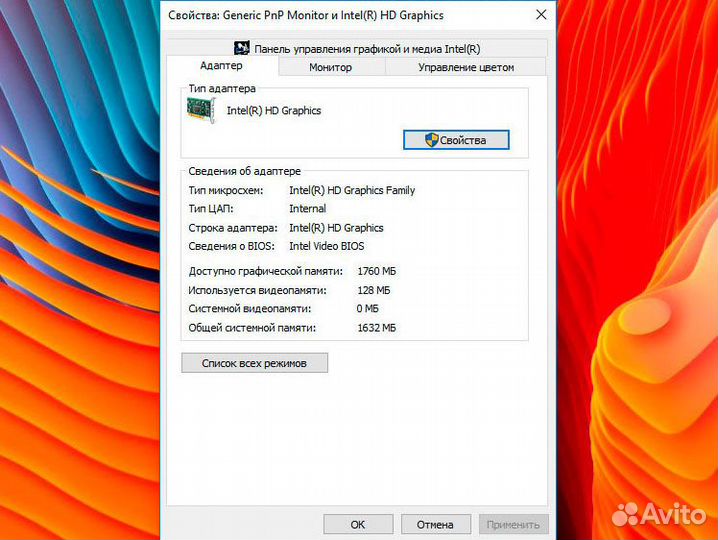Click the Сведения об адаптере group title

[x=245, y=171]
